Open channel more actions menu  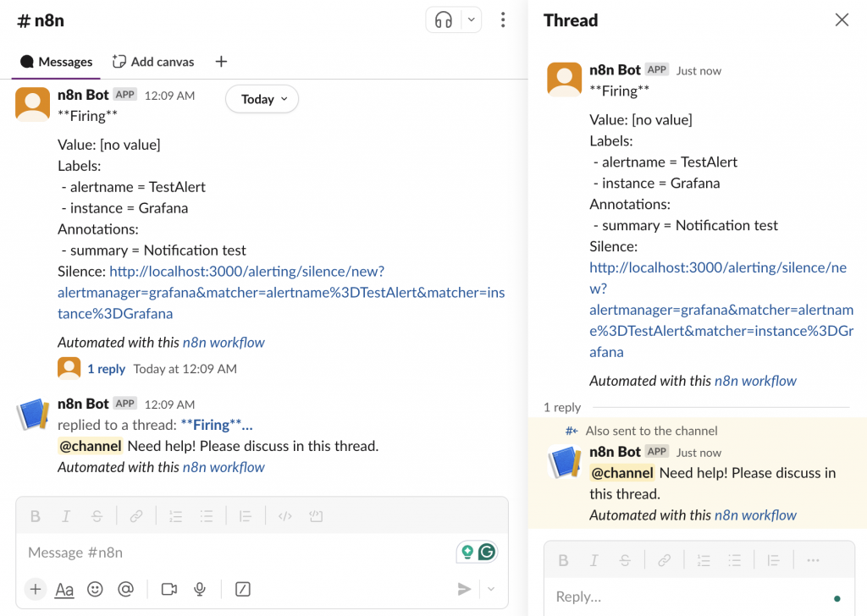pyautogui.click(x=503, y=20)
